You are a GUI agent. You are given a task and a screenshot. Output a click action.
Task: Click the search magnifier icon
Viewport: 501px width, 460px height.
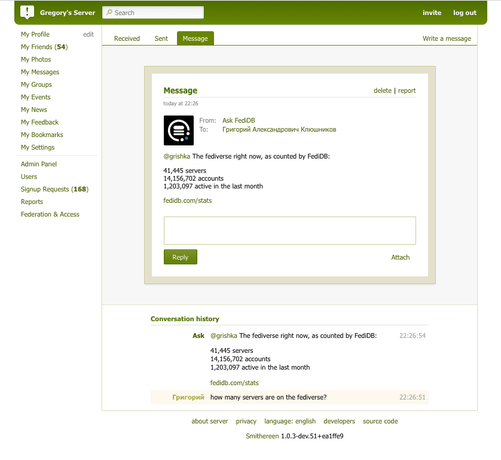(109, 12)
